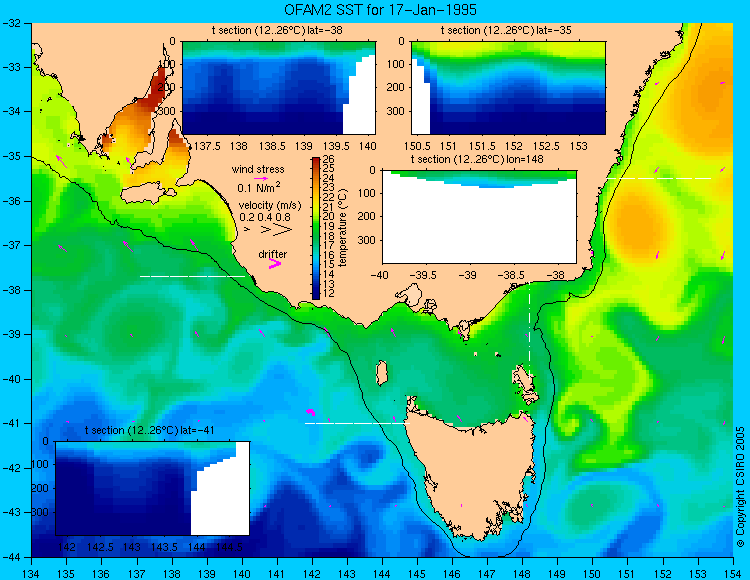Click "137.5" on the lat=-38 inset axis
This screenshot has height=580, width=750.
(207, 146)
